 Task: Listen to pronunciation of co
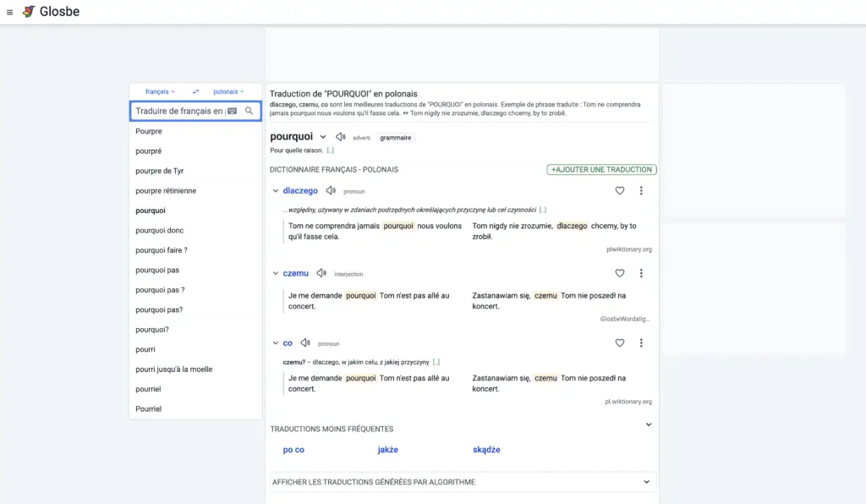(305, 343)
